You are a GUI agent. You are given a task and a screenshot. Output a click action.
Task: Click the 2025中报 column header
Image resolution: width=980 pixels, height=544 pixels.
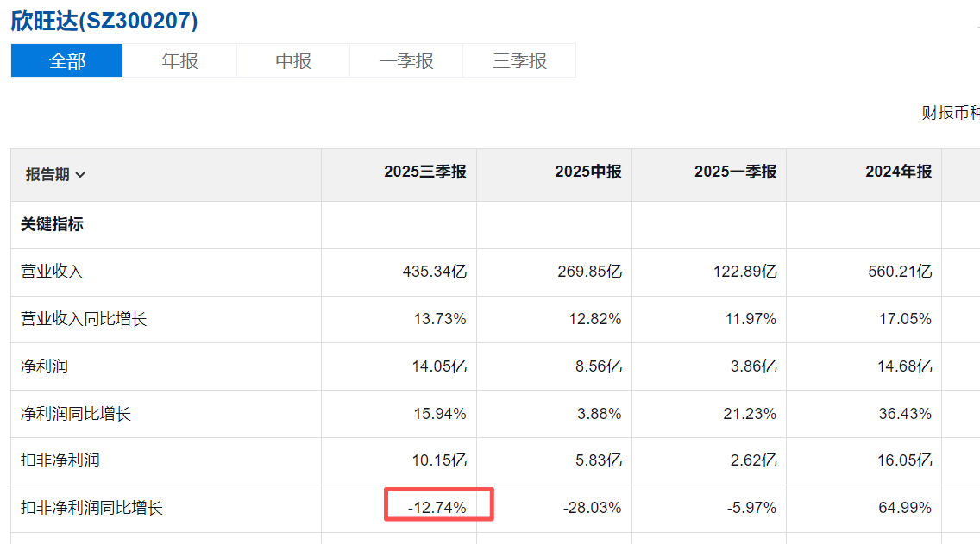587,172
